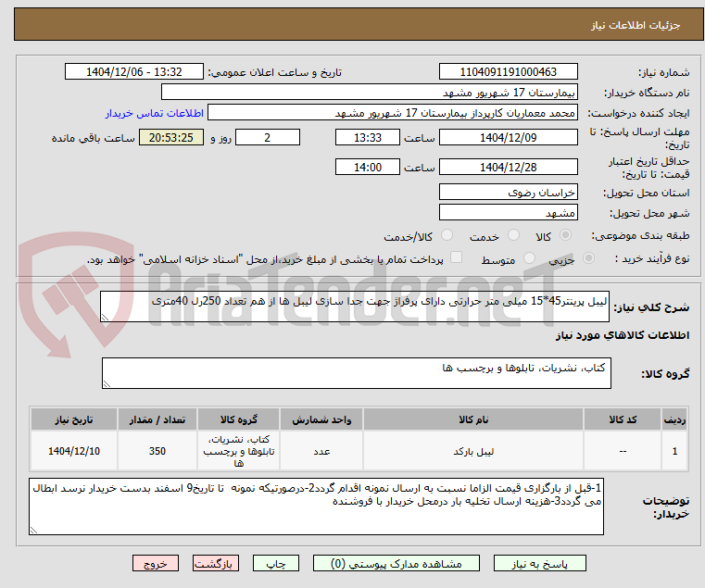This screenshot has height=588, width=705.
Task: Click the کد کالا column header
Action: [x=623, y=419]
